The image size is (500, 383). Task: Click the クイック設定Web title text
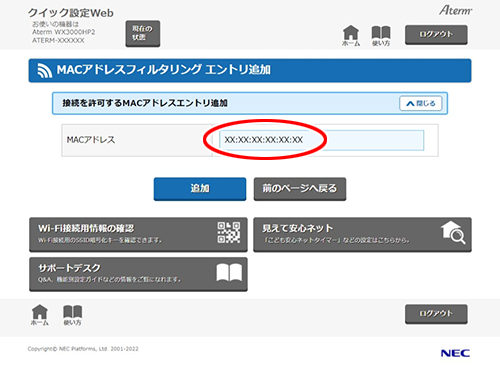(71, 13)
